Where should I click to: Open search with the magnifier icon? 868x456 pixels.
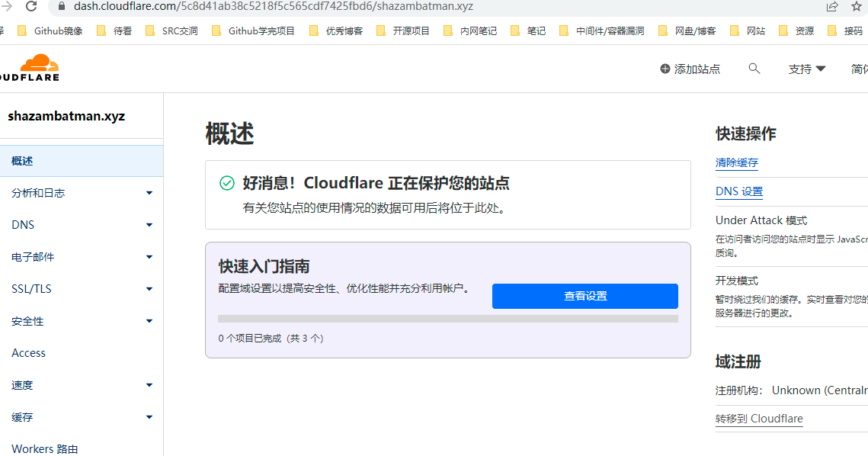pos(754,69)
